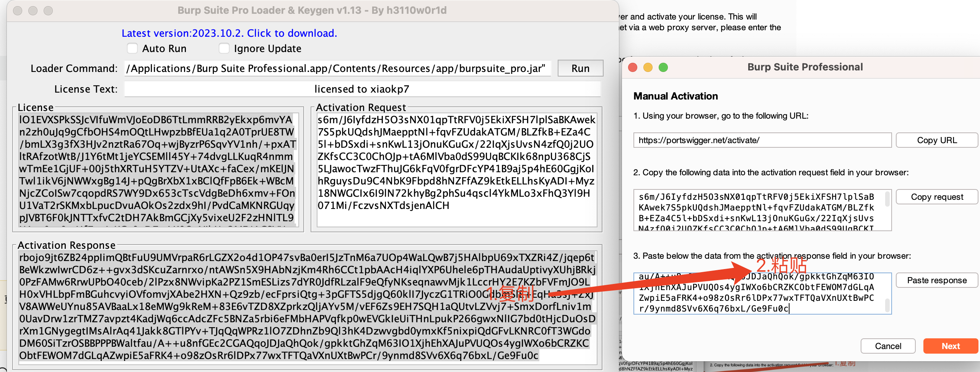Focus the Loader Command input field
Viewport: 980px width, 372px height.
338,69
